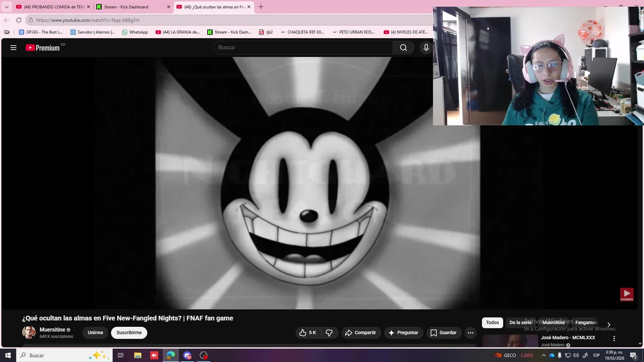Subscribe with the Suscribirme button

pyautogui.click(x=129, y=333)
